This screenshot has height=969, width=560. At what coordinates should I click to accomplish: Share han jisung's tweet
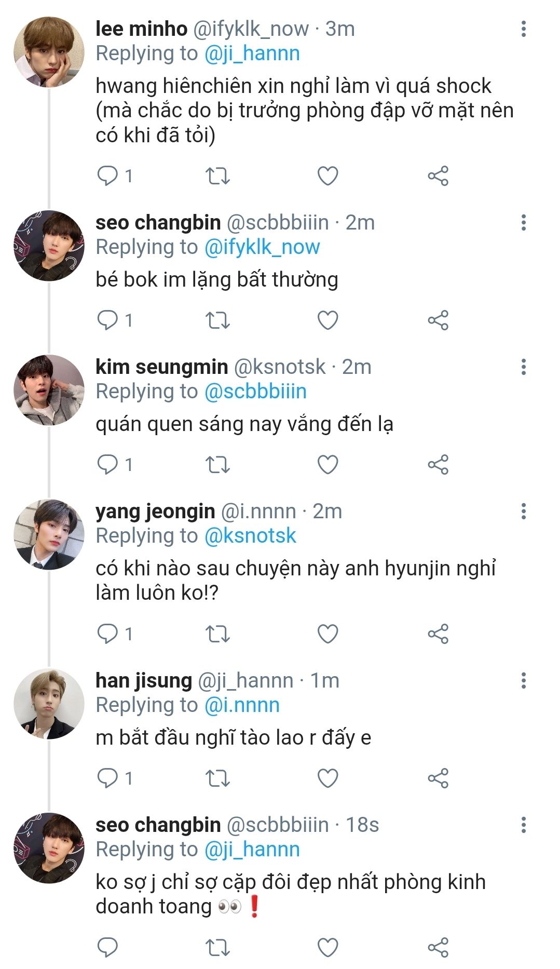tap(438, 778)
